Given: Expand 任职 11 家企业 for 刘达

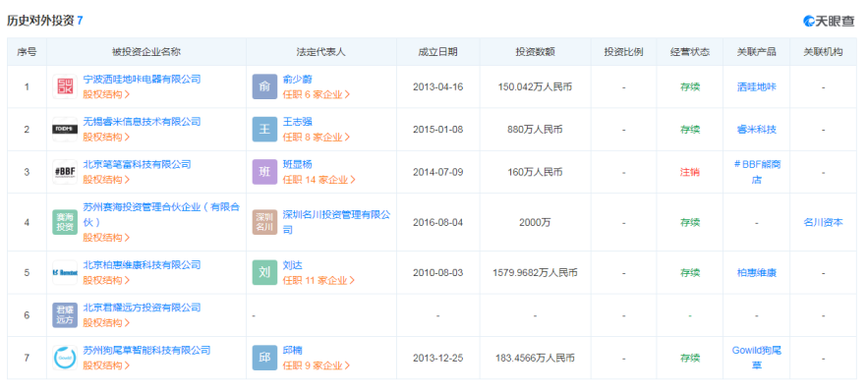Looking at the screenshot, I should tap(318, 280).
